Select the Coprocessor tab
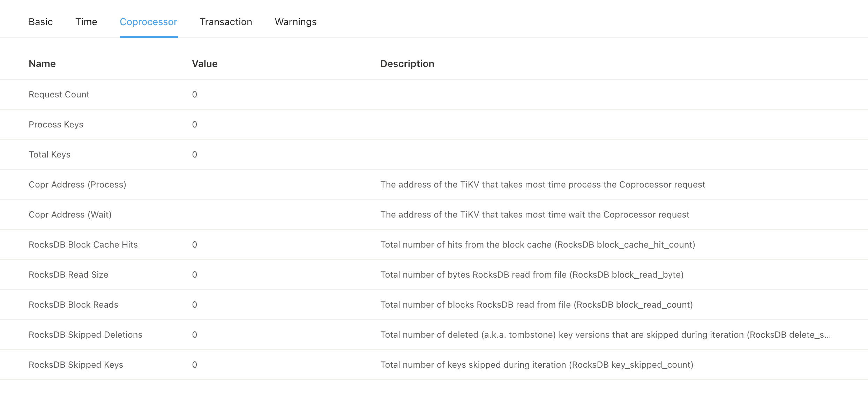 149,22
